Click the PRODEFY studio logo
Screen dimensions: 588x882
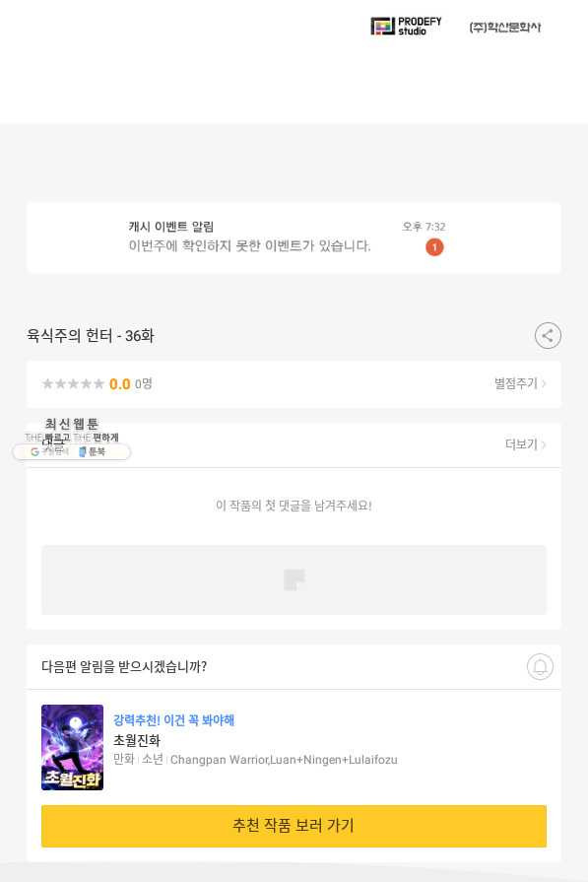[406, 27]
